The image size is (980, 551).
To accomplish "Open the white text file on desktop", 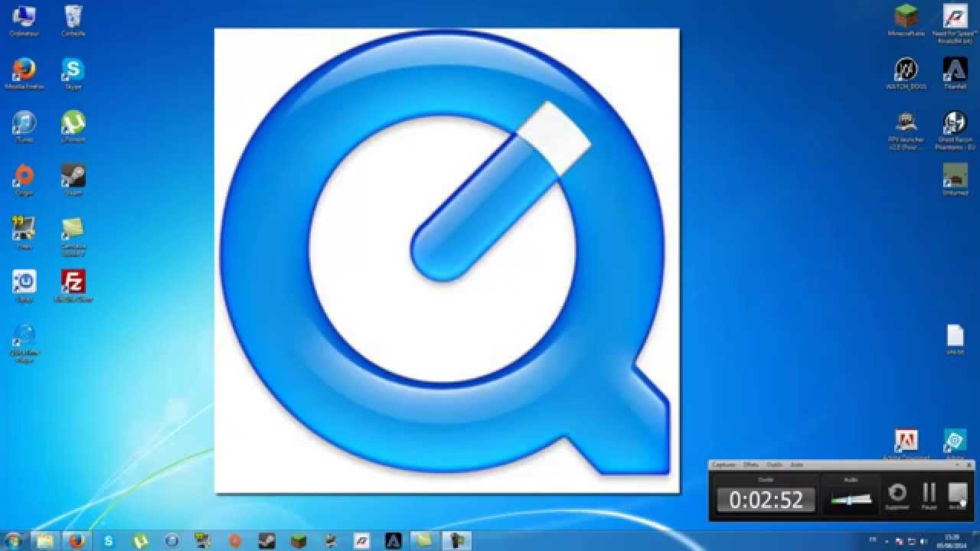I will (955, 339).
